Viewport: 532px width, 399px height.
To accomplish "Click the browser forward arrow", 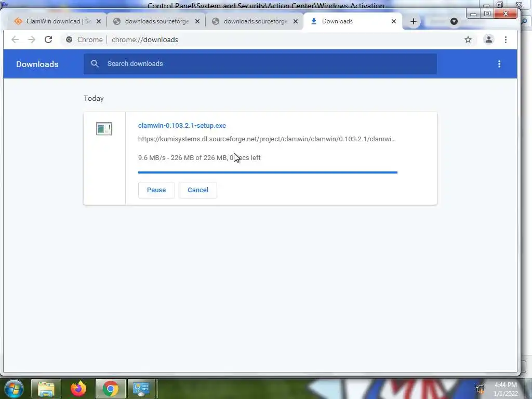I will click(x=32, y=39).
